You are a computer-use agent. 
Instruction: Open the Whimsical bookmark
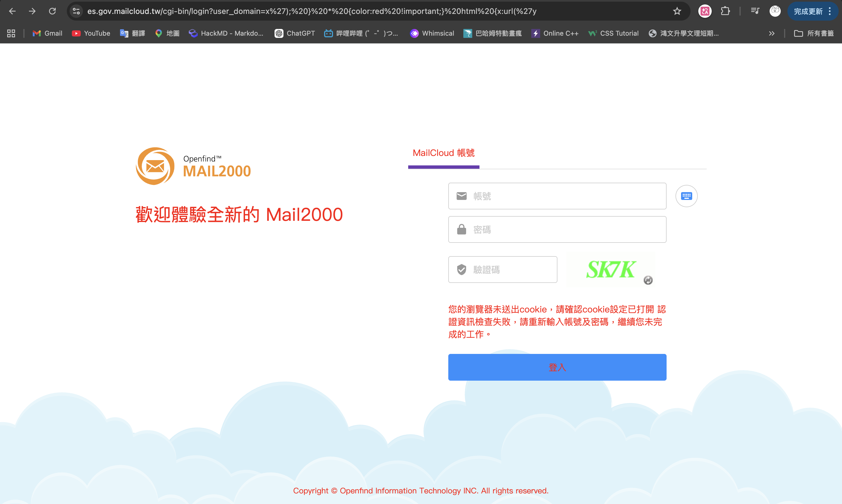(x=432, y=33)
